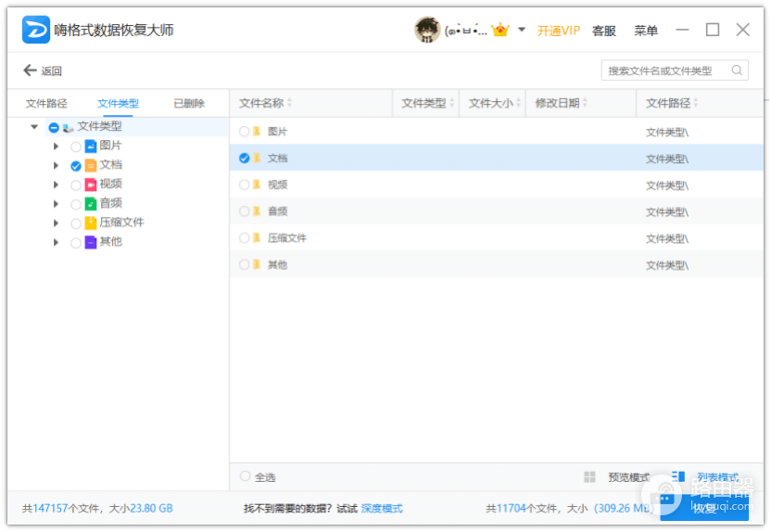The image size is (771, 532).
Task: Sort by the 修改日期 column header
Action: coord(581,103)
